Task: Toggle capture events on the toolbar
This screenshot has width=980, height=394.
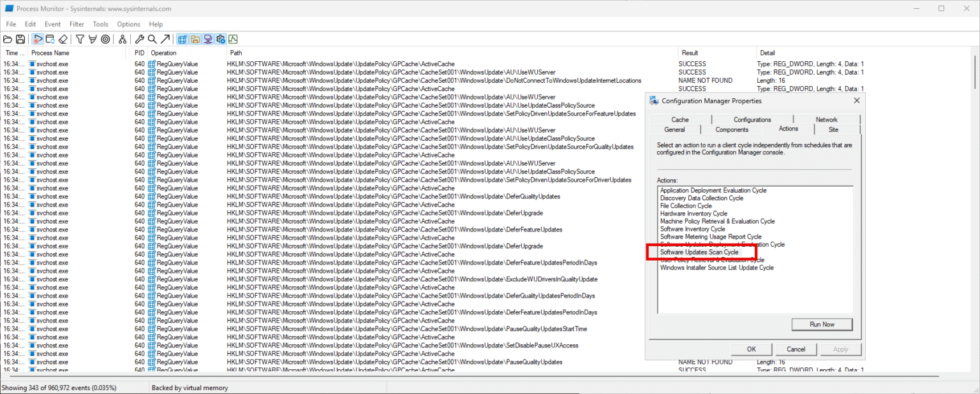Action: [37, 39]
